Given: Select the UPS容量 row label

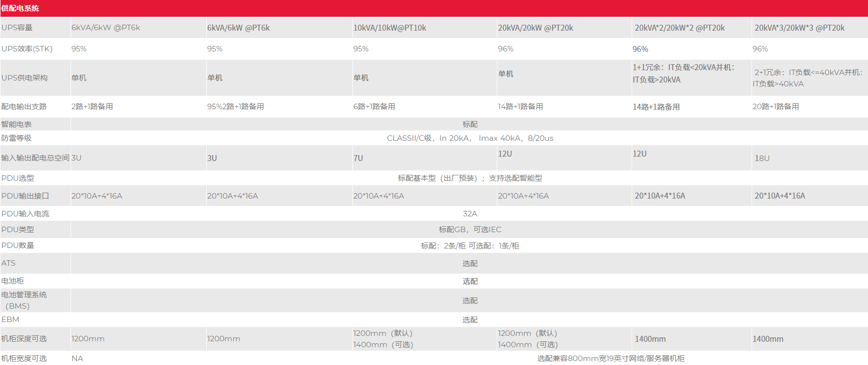Looking at the screenshot, I should (x=17, y=28).
